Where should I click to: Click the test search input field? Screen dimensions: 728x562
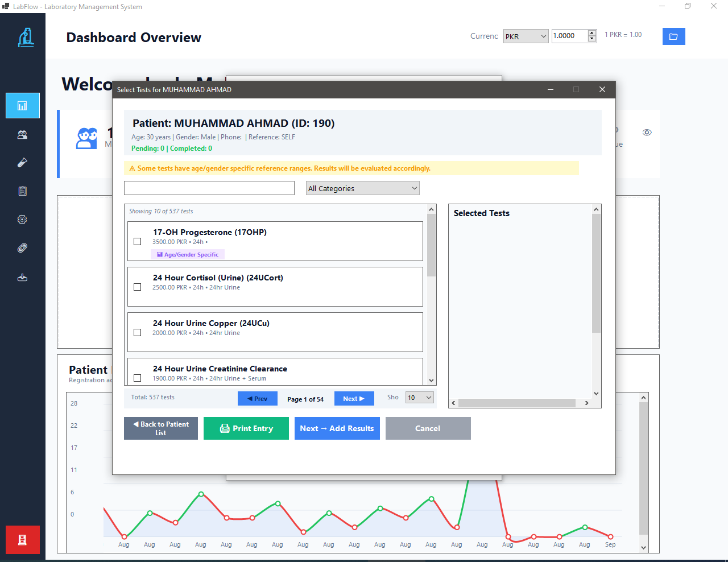point(209,188)
